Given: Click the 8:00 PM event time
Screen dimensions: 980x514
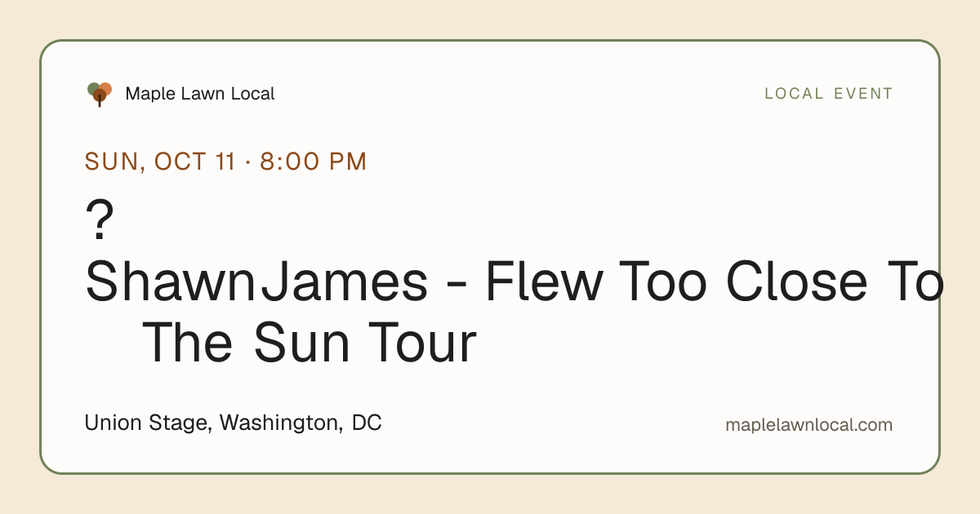Looking at the screenshot, I should pyautogui.click(x=314, y=162).
